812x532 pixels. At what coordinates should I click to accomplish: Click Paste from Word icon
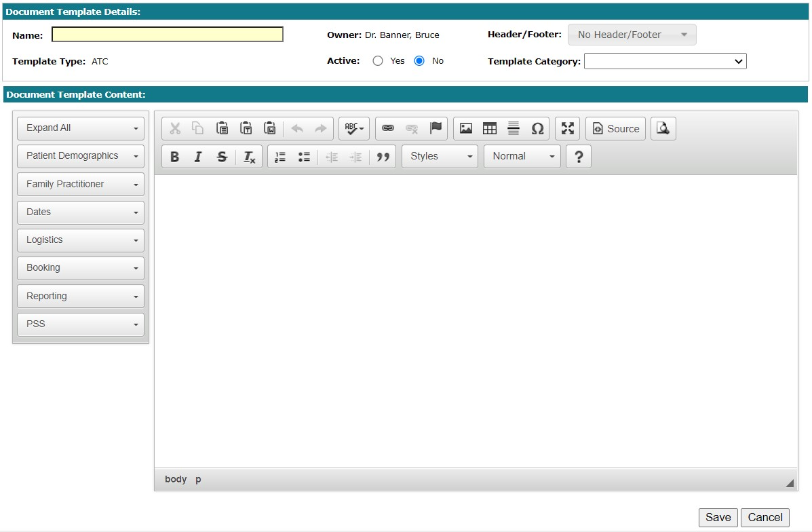[270, 128]
